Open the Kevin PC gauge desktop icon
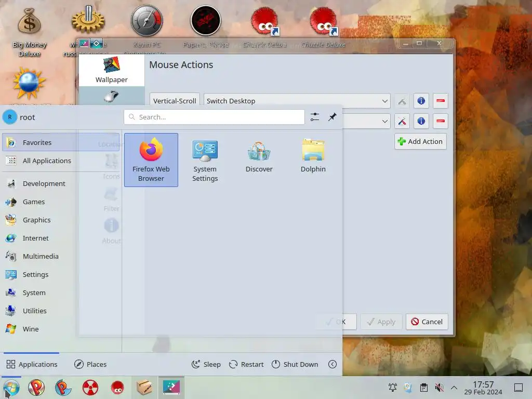The image size is (532, 399). (147, 21)
